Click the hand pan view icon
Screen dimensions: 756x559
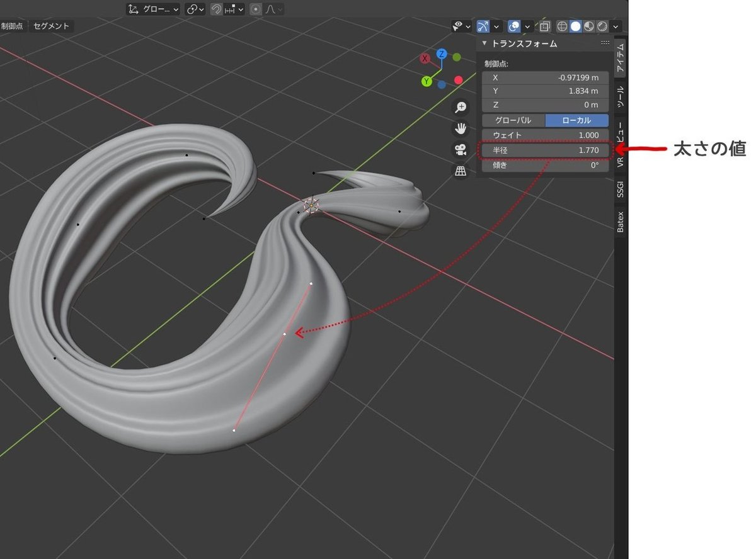pos(461,128)
